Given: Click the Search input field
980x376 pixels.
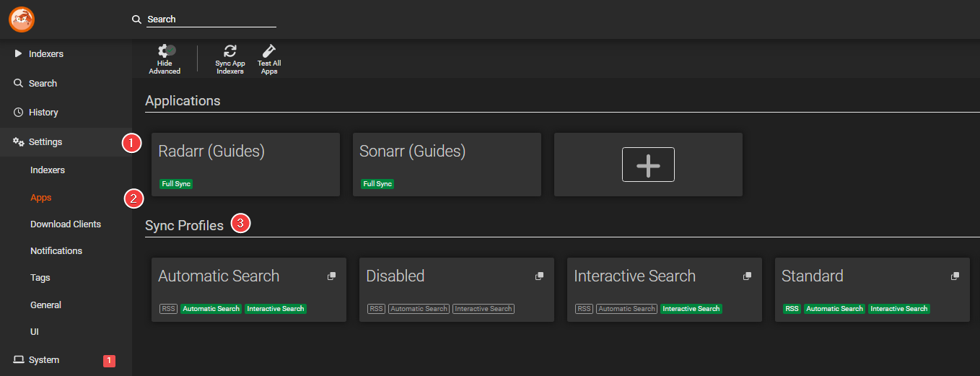Looking at the screenshot, I should (211, 19).
